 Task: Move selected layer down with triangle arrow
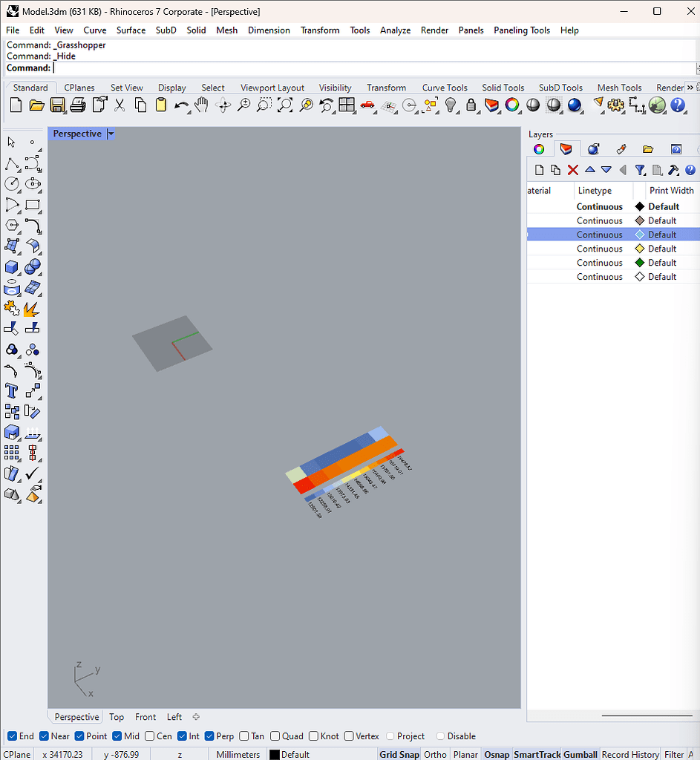click(x=606, y=169)
